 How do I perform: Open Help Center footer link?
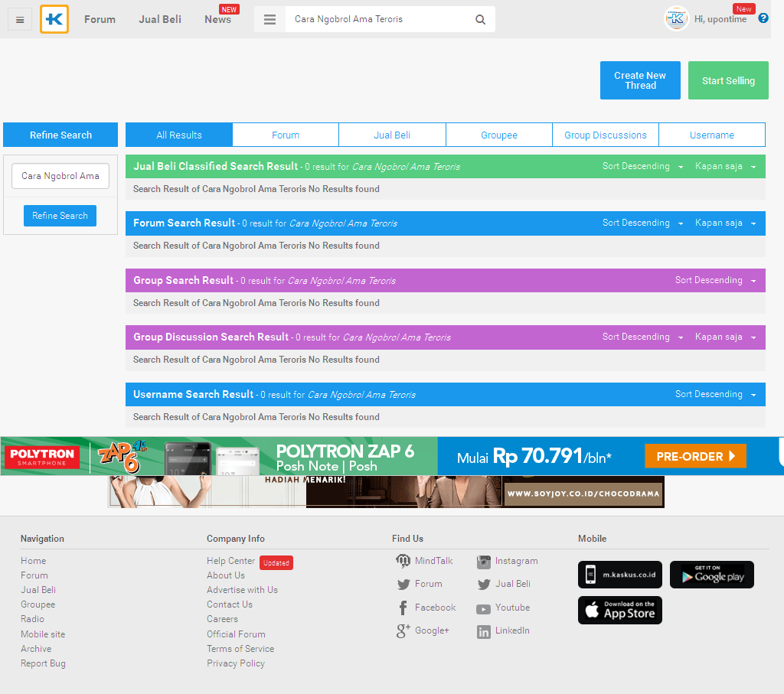(231, 561)
